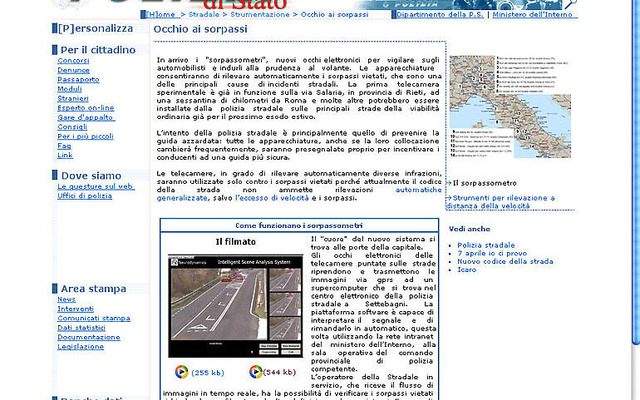Open the Stranieri link

pos(73,98)
